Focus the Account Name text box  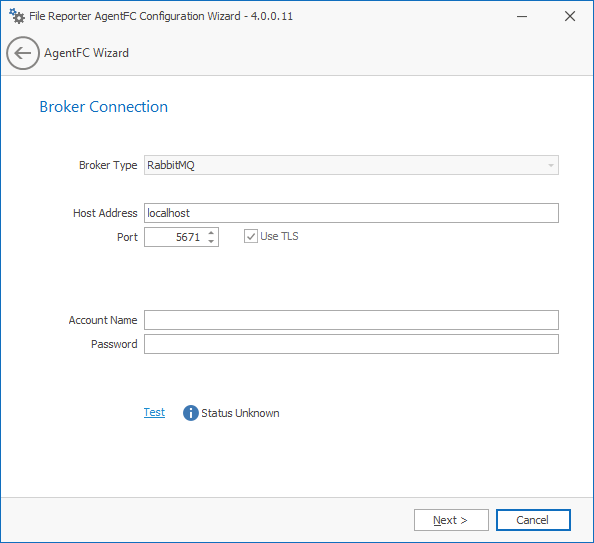(351, 320)
